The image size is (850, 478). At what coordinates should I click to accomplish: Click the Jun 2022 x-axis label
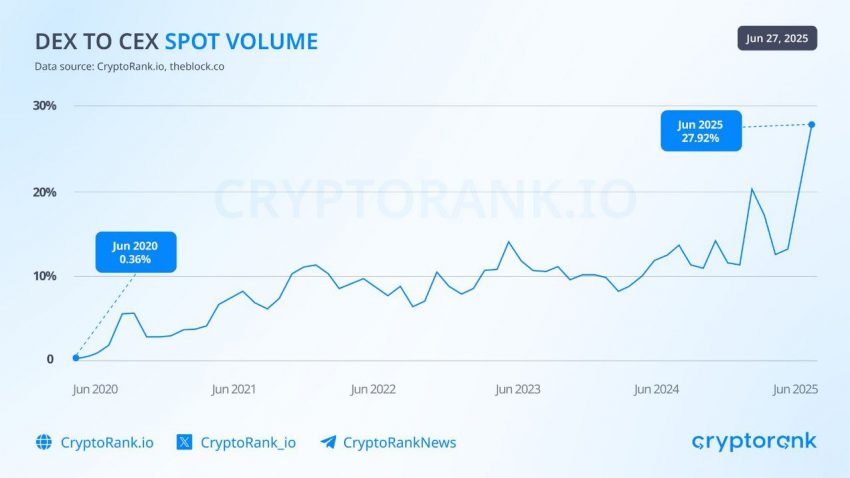[x=373, y=389]
